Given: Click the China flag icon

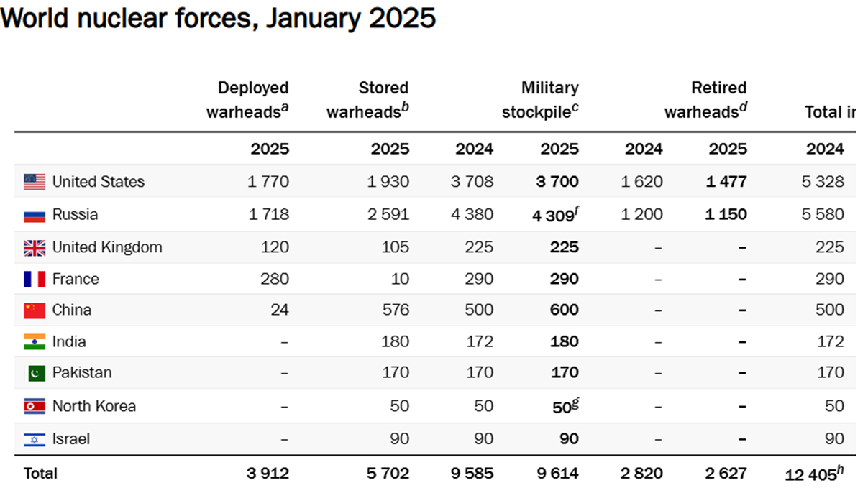Looking at the screenshot, I should point(34,310).
